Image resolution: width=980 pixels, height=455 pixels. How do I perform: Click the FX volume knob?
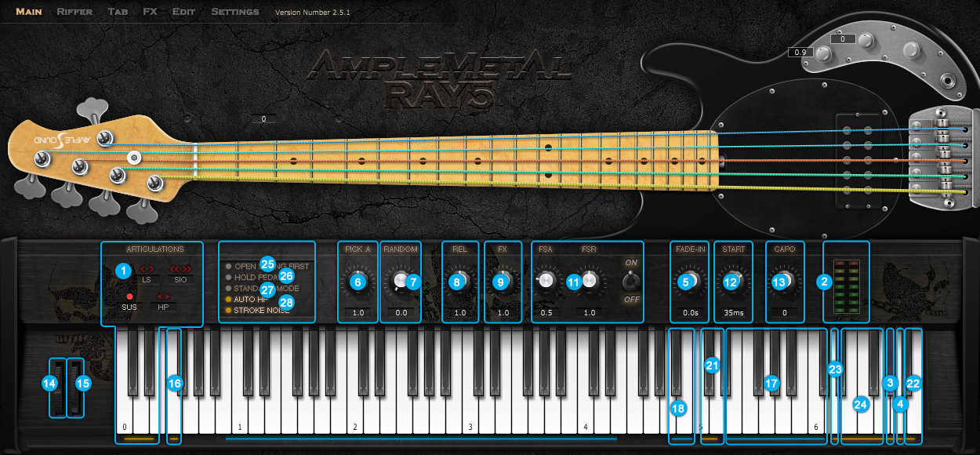[503, 281]
